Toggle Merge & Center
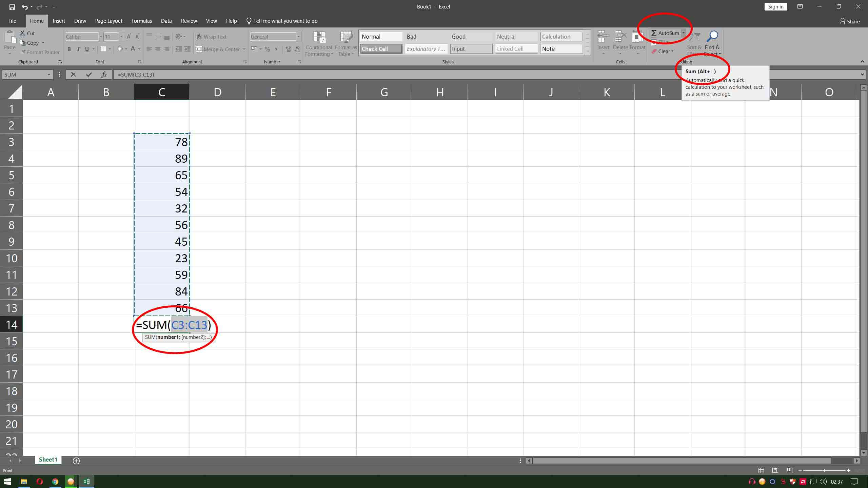 pyautogui.click(x=218, y=49)
